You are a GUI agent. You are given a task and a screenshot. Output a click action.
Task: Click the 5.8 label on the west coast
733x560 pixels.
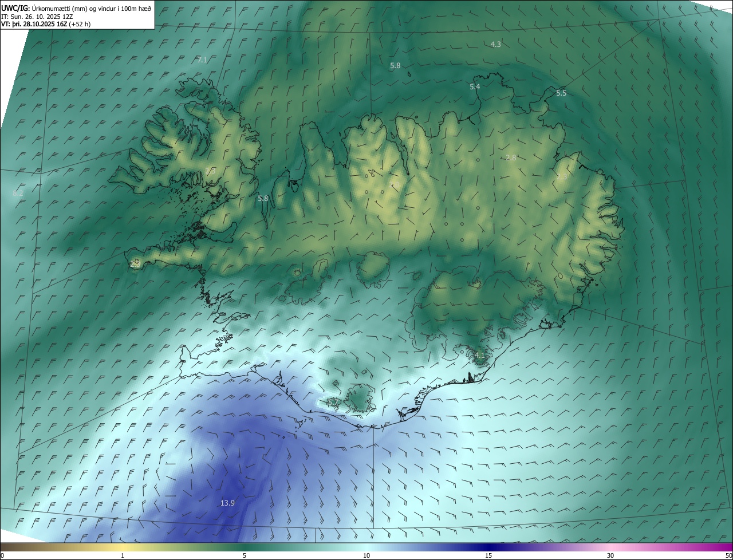(263, 198)
